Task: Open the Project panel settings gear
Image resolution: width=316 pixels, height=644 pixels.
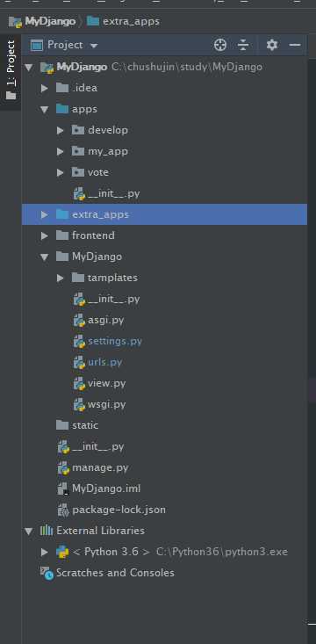Action: coord(272,45)
